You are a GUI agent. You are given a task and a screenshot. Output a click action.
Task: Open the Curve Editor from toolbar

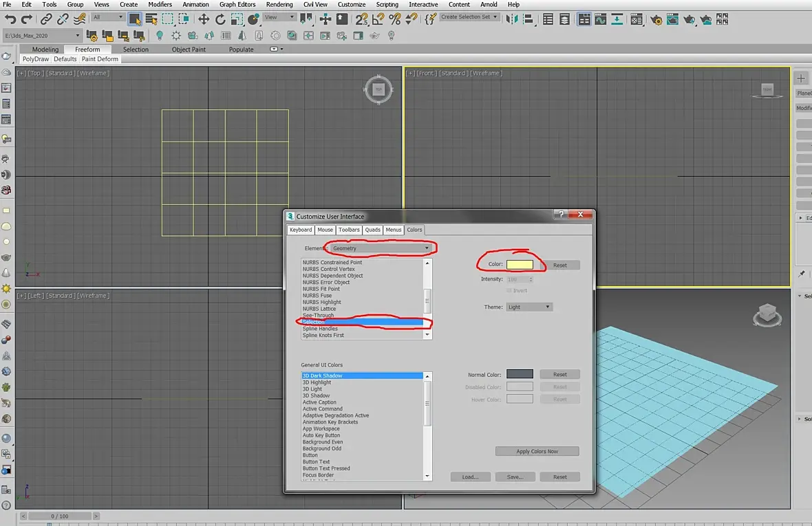click(600, 19)
